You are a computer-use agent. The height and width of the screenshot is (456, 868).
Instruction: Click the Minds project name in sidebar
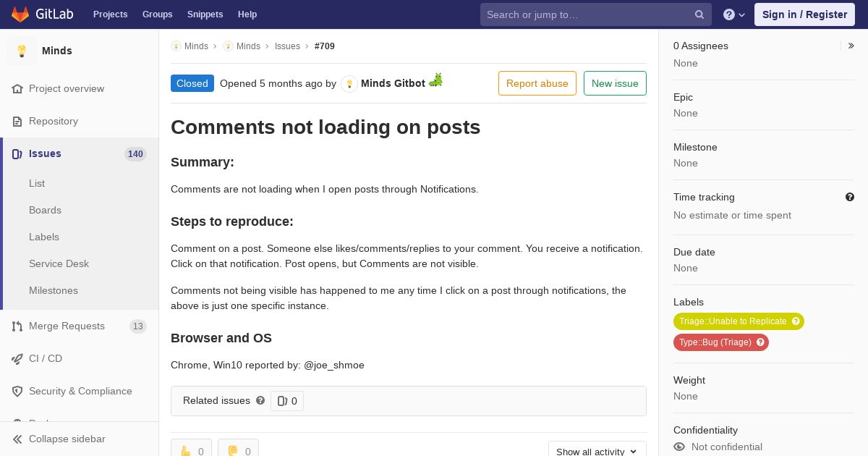pos(57,51)
